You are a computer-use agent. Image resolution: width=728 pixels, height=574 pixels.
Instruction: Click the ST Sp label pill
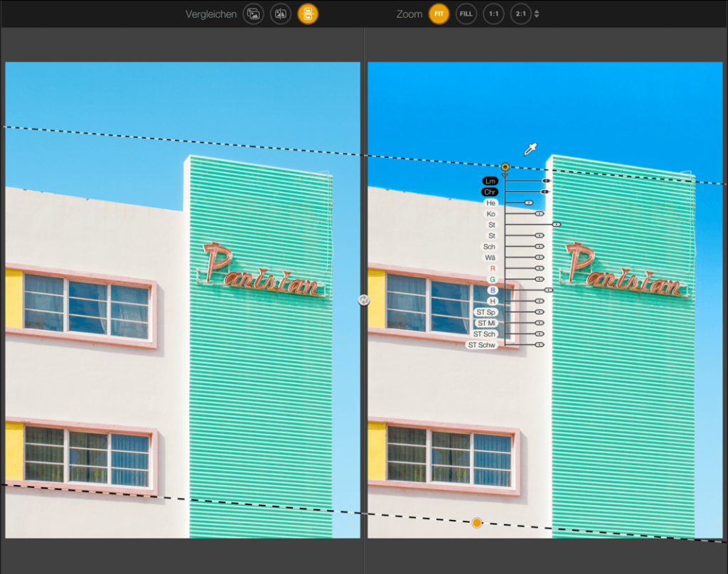click(486, 312)
